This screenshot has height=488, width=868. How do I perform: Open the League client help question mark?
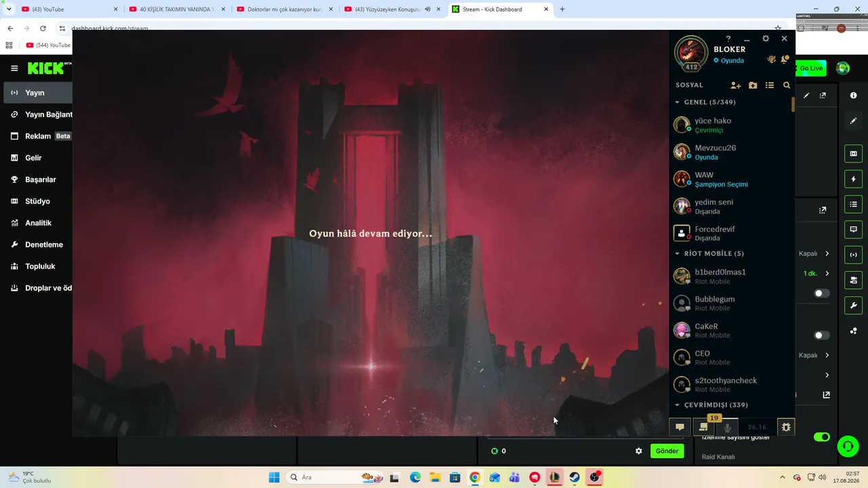[x=728, y=39]
